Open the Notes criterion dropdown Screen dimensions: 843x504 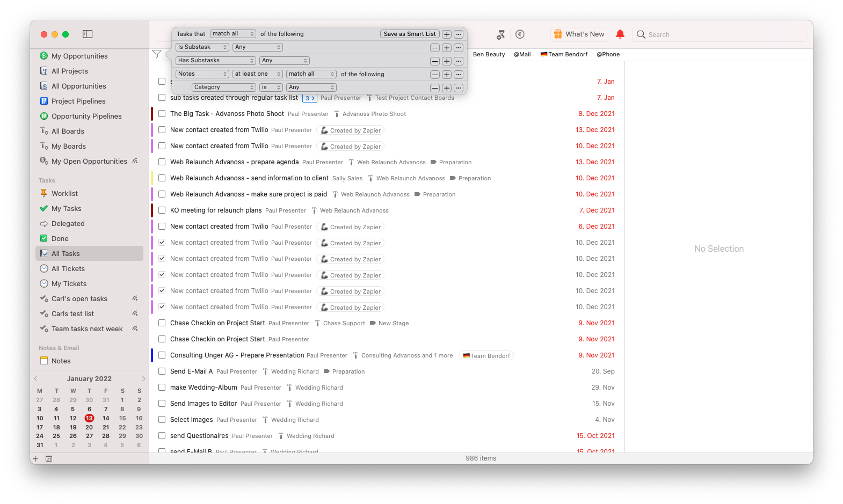point(202,74)
